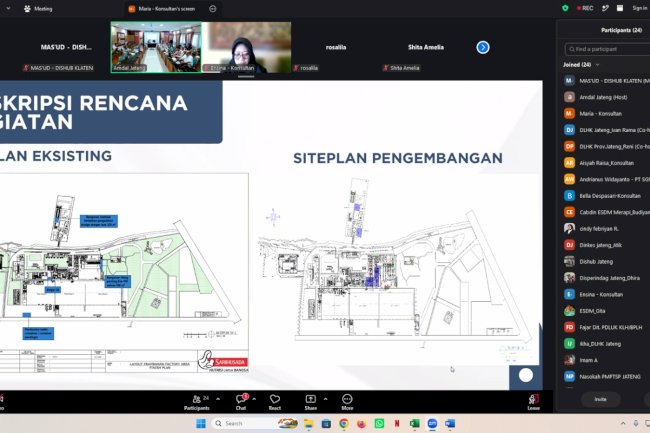The image size is (650, 433).
Task: Open the Participants panel button
Action: click(x=196, y=402)
